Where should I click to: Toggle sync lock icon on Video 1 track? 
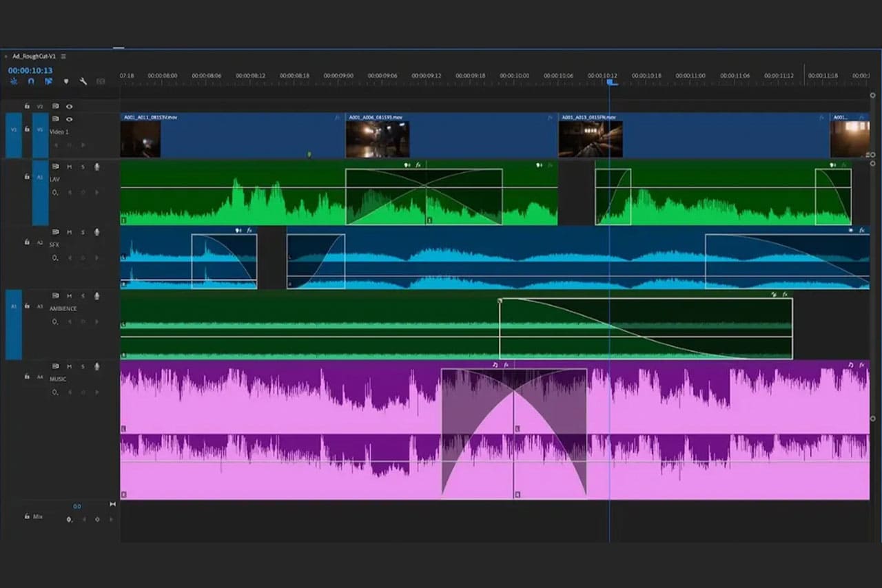(56, 119)
